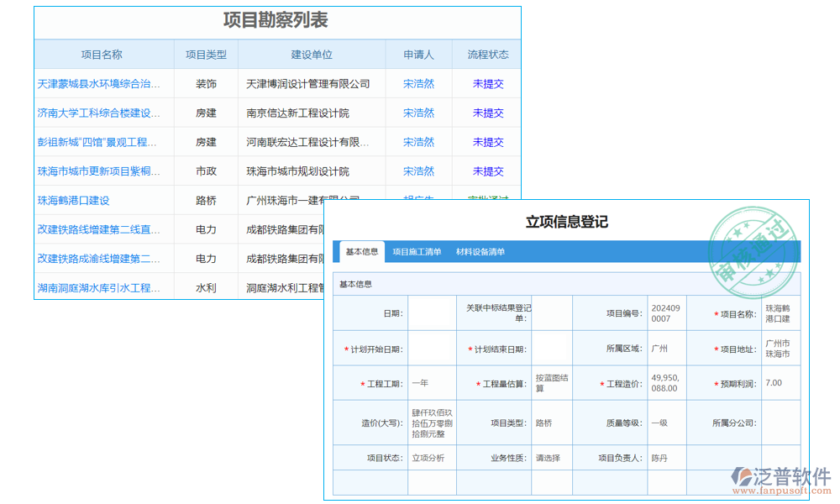Click the 未提交 status of 济南大学 project

[x=488, y=113]
